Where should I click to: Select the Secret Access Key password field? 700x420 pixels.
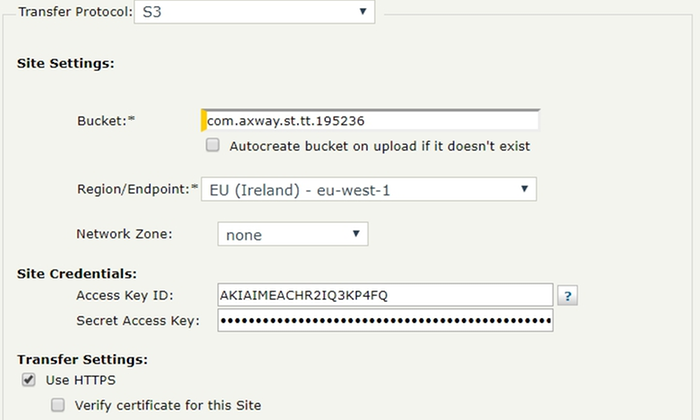(385, 321)
